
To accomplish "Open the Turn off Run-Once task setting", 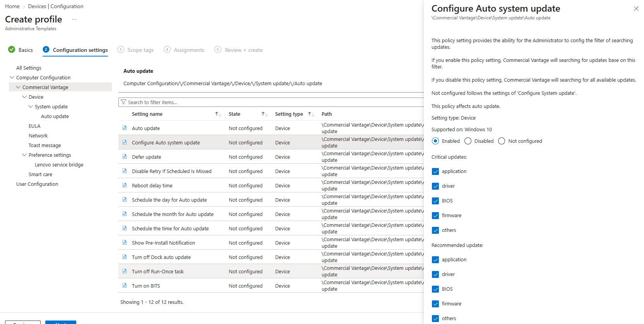I will click(158, 271).
